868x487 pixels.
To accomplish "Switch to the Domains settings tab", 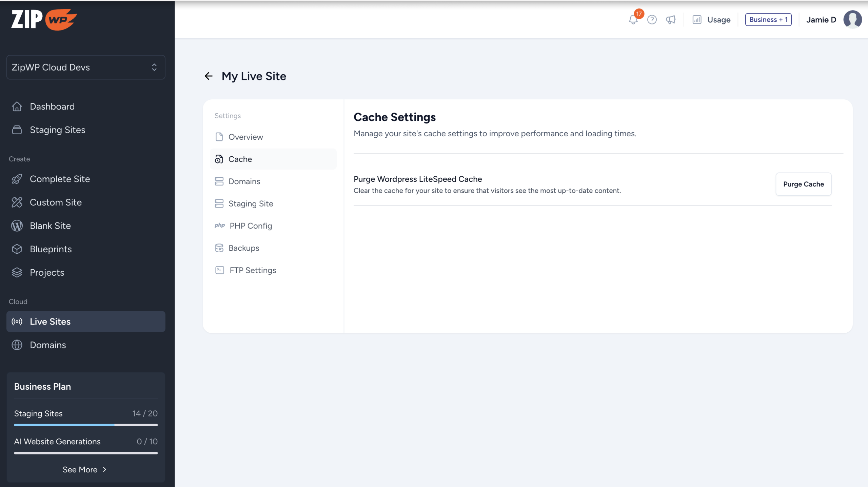I will (244, 181).
